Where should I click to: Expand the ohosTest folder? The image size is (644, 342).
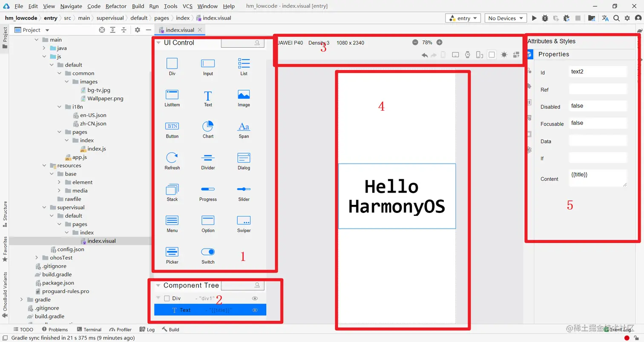coord(37,258)
